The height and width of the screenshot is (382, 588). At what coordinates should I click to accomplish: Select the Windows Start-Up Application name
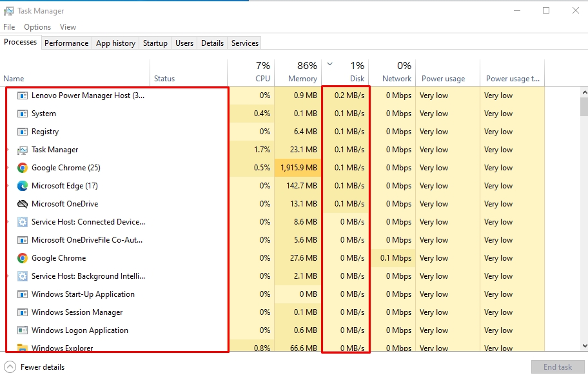click(x=83, y=294)
